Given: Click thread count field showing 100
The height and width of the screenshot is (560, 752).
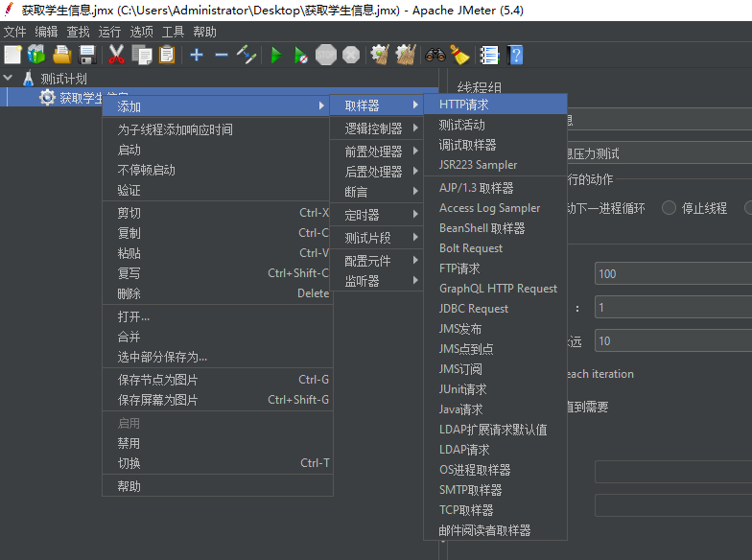Looking at the screenshot, I should pyautogui.click(x=673, y=274).
